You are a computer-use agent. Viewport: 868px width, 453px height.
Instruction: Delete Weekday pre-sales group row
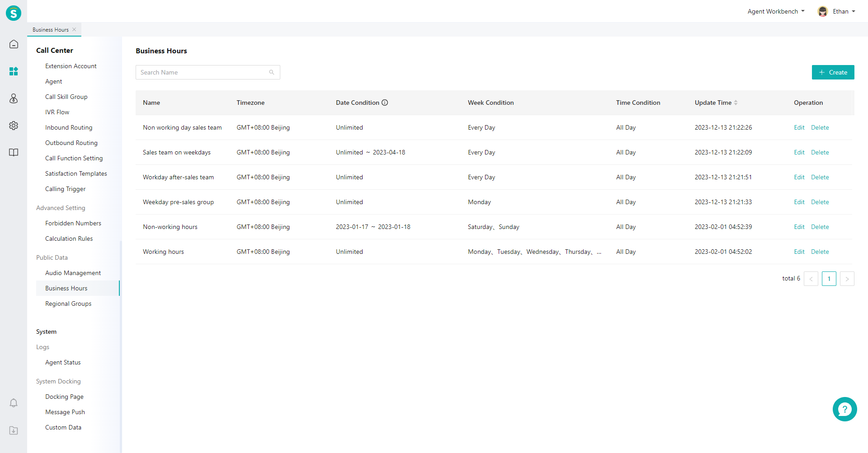[820, 202]
